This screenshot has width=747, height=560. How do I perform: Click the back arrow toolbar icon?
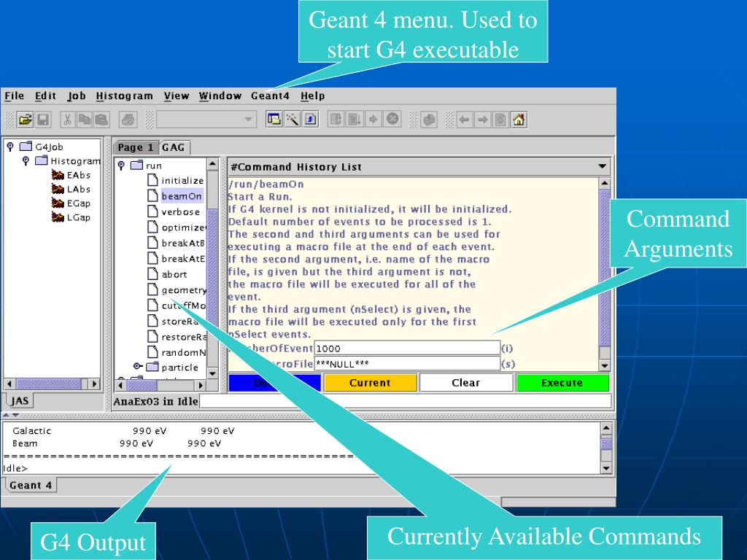pyautogui.click(x=464, y=120)
